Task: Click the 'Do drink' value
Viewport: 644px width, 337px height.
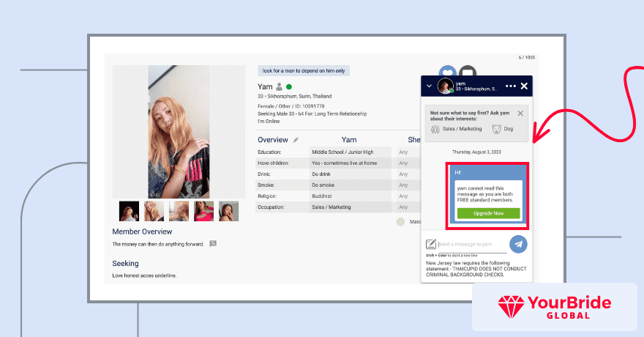Action: (x=321, y=174)
